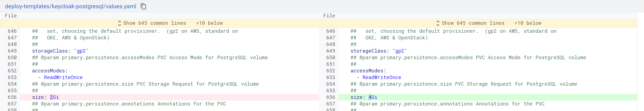Select right line number 646
644x111 pixels.
331,31
